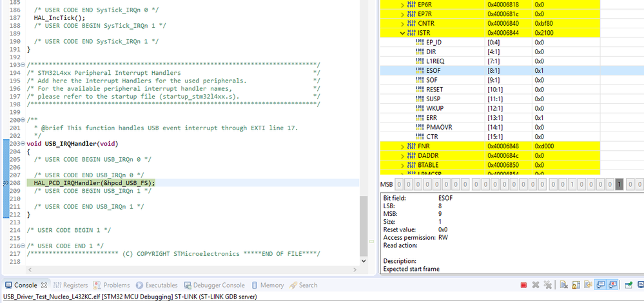Select the L1REQ bit field icon
Image resolution: width=644 pixels, height=303 pixels.
pos(419,61)
